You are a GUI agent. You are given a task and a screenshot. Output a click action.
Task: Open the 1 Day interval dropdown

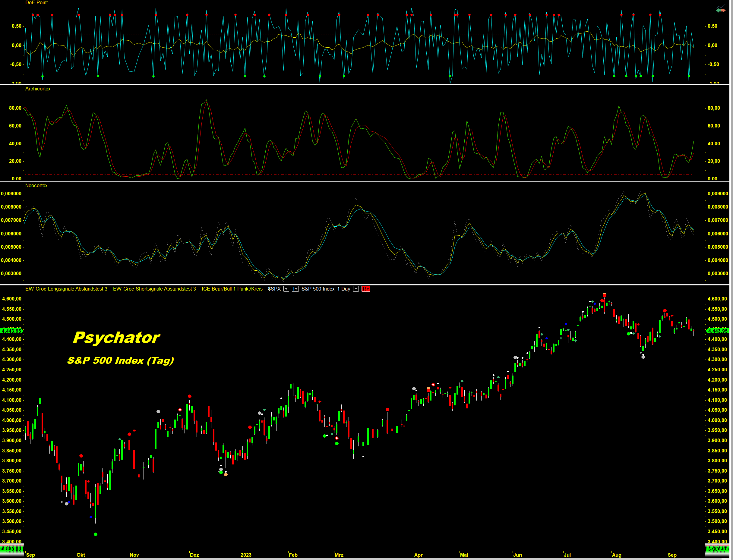356,289
